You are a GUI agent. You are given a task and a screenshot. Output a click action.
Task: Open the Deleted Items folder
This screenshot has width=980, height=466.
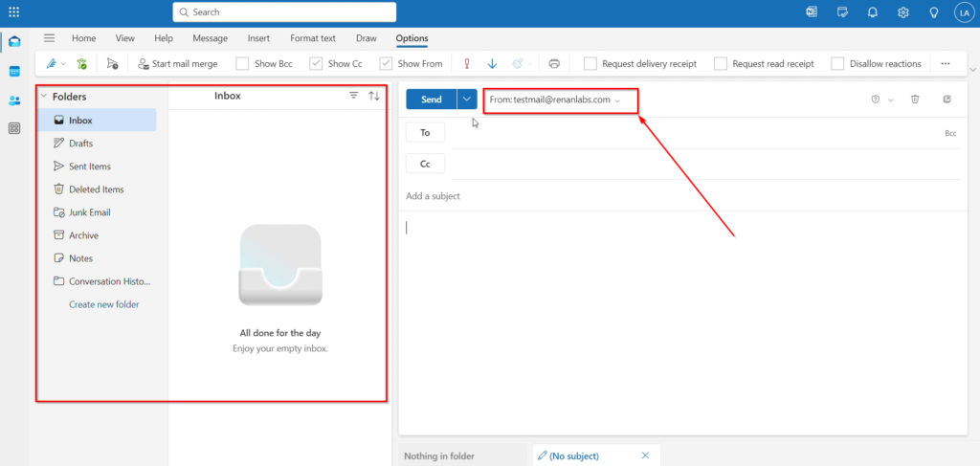point(97,189)
